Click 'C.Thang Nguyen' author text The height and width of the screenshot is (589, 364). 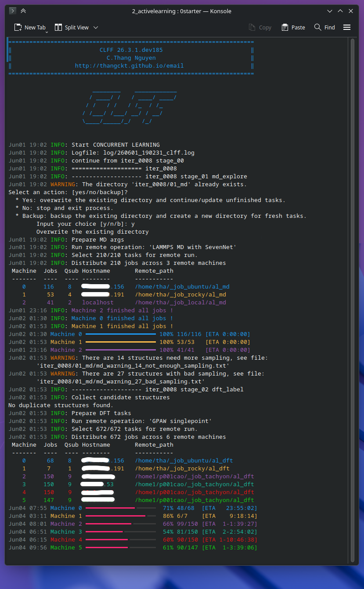tap(131, 58)
